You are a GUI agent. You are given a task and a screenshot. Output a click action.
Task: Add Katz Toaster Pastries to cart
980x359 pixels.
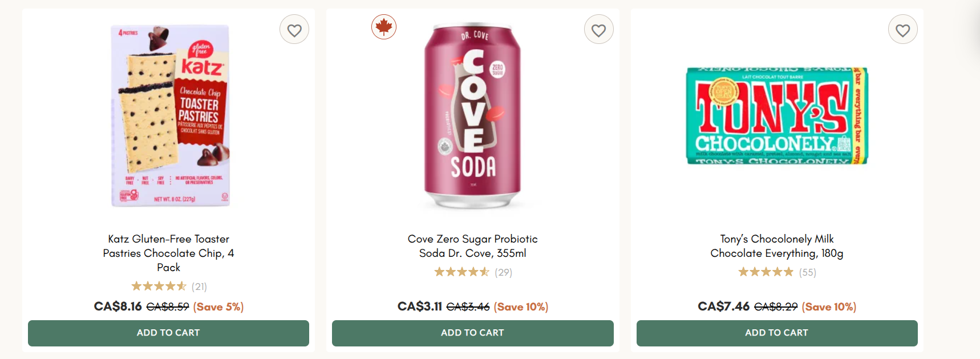click(168, 333)
